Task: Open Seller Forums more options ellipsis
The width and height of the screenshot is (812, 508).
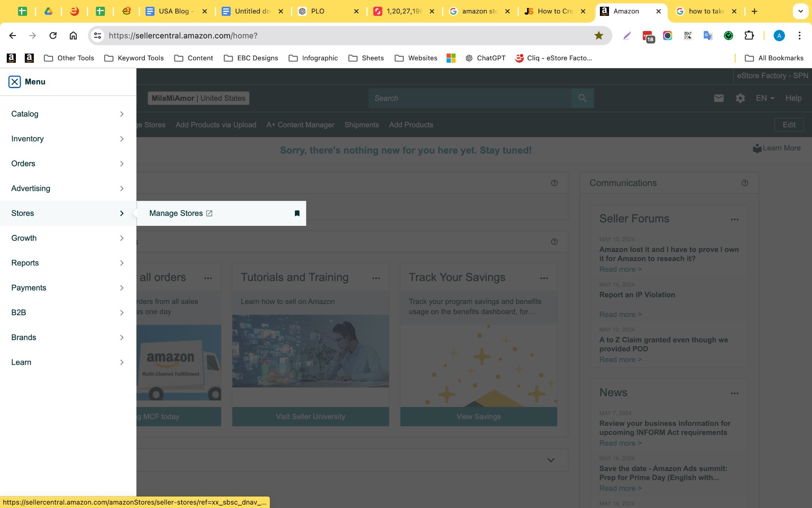Action: tap(735, 219)
